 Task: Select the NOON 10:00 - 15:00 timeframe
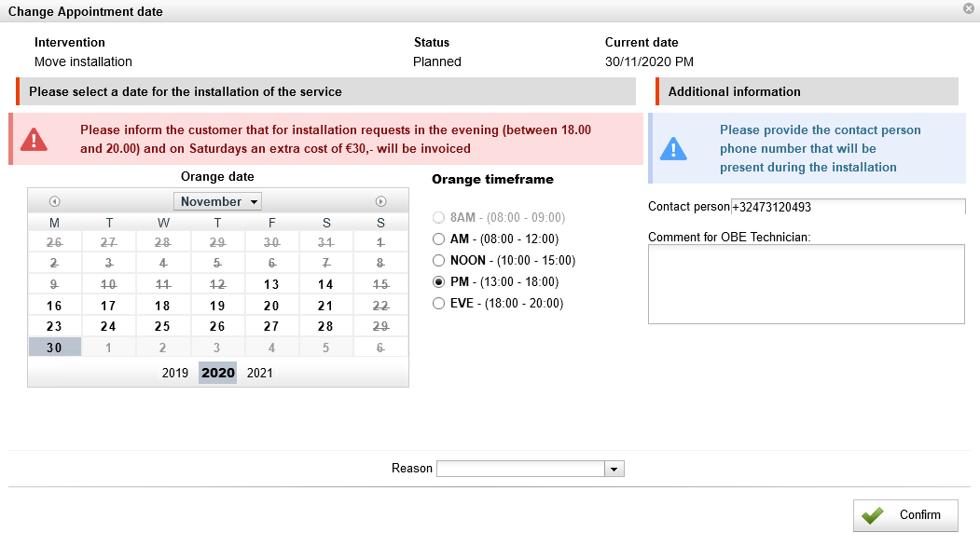[439, 261]
